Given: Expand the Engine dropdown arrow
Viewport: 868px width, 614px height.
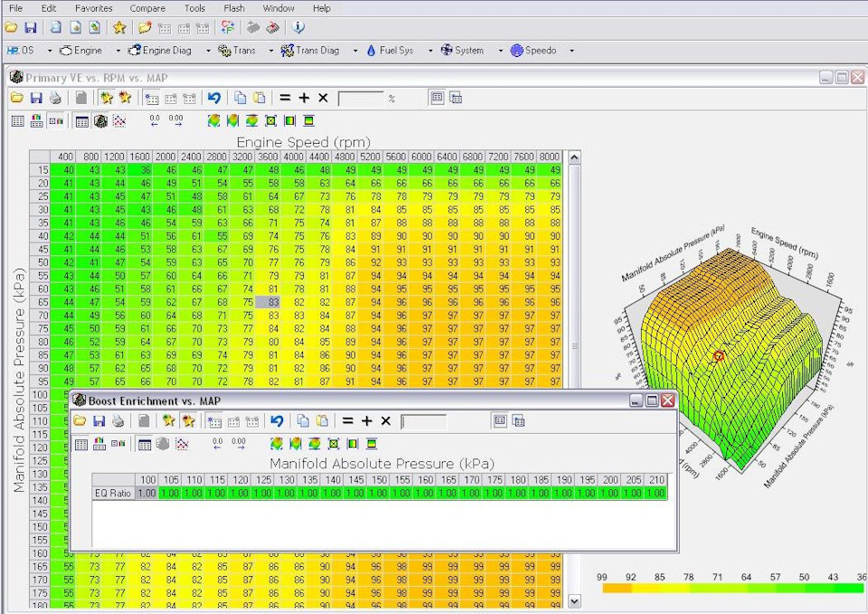Looking at the screenshot, I should point(118,51).
